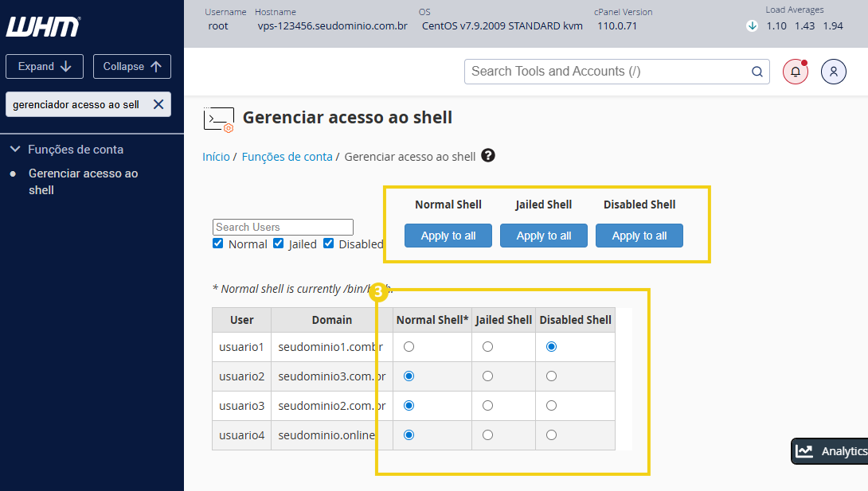The height and width of the screenshot is (491, 868).
Task: Open the Analytics panel
Action: [830, 451]
